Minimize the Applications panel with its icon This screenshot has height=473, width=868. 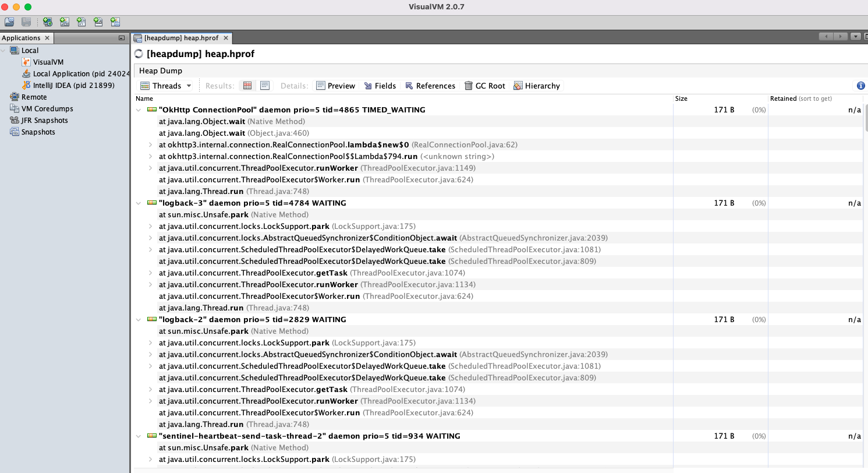[x=122, y=38]
